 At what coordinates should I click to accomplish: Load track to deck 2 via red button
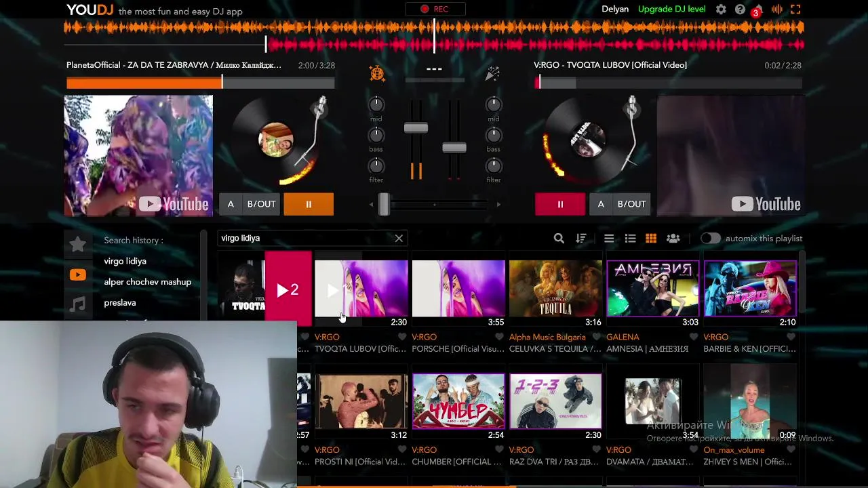288,290
